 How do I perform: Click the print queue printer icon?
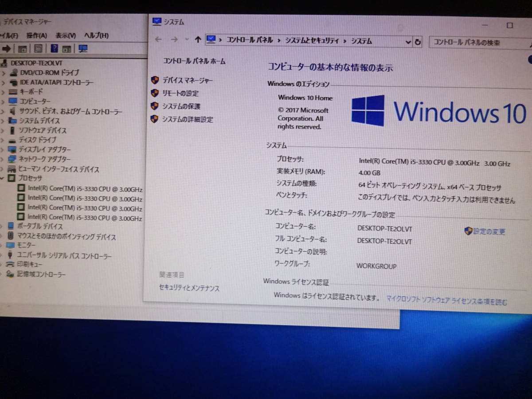click(10, 265)
